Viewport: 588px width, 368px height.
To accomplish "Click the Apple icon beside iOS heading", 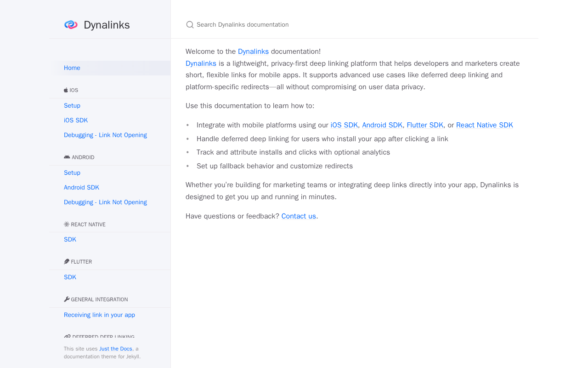I will [x=66, y=90].
